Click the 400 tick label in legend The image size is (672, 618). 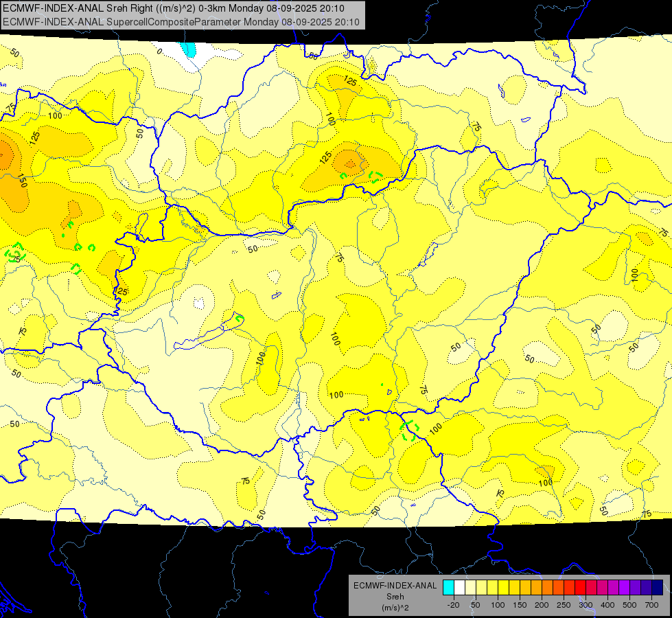(x=607, y=605)
